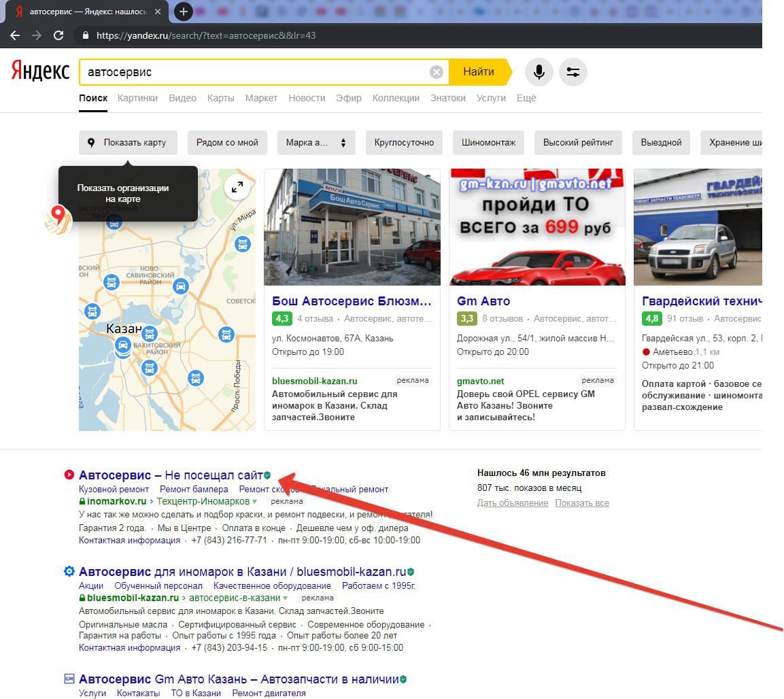Expand the Ещё menu
Viewport: 784px width, 699px height.
coord(526,98)
